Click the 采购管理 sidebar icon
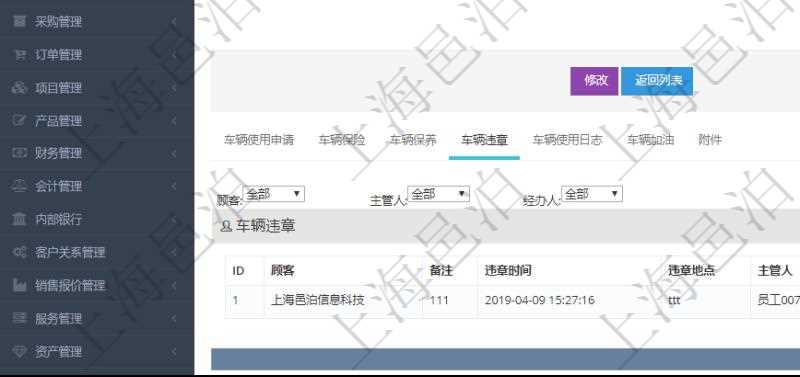Image resolution: width=800 pixels, height=377 pixels. click(x=19, y=22)
